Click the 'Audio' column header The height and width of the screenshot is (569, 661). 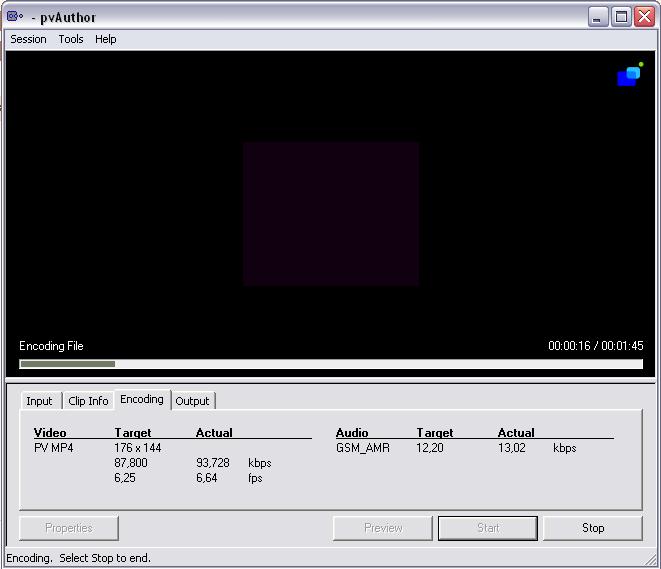click(x=352, y=433)
